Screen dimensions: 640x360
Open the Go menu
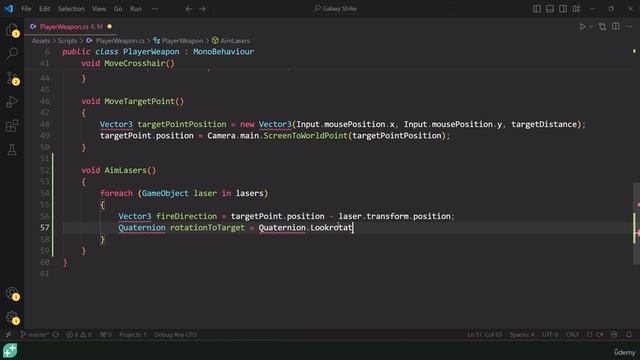click(118, 9)
